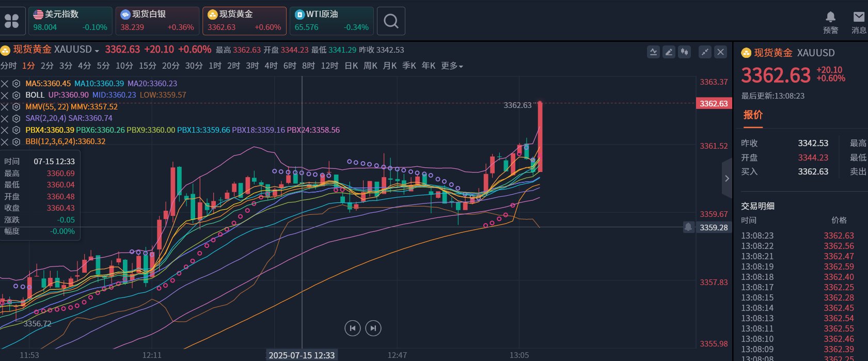The width and height of the screenshot is (868, 361).
Task: Collapse right panel with chevron arrow
Action: pyautogui.click(x=727, y=179)
